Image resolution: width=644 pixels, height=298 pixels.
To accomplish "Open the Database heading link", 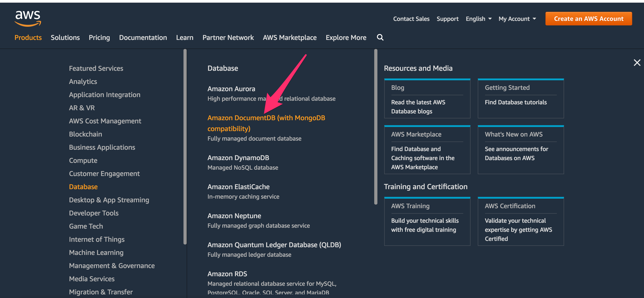I will pos(223,68).
